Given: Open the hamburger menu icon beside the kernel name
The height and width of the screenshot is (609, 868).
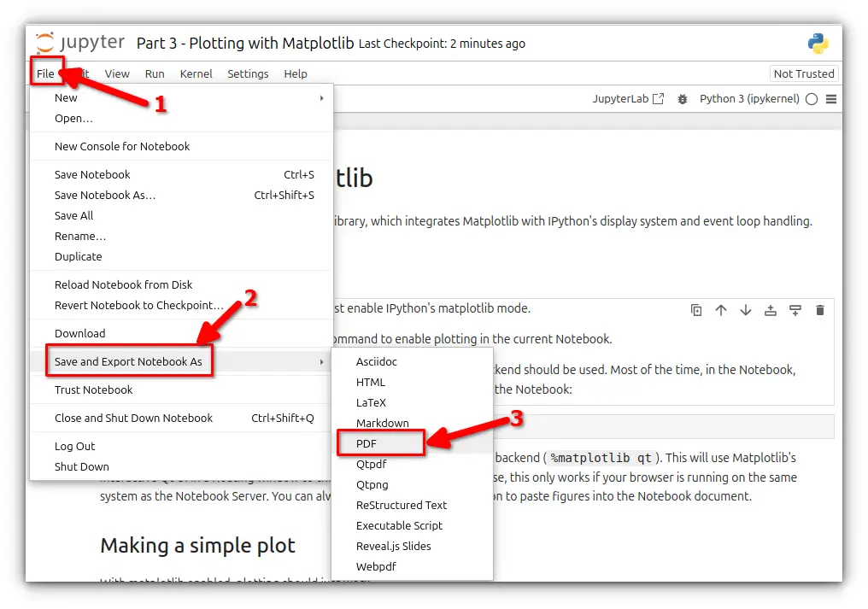Looking at the screenshot, I should 831,99.
